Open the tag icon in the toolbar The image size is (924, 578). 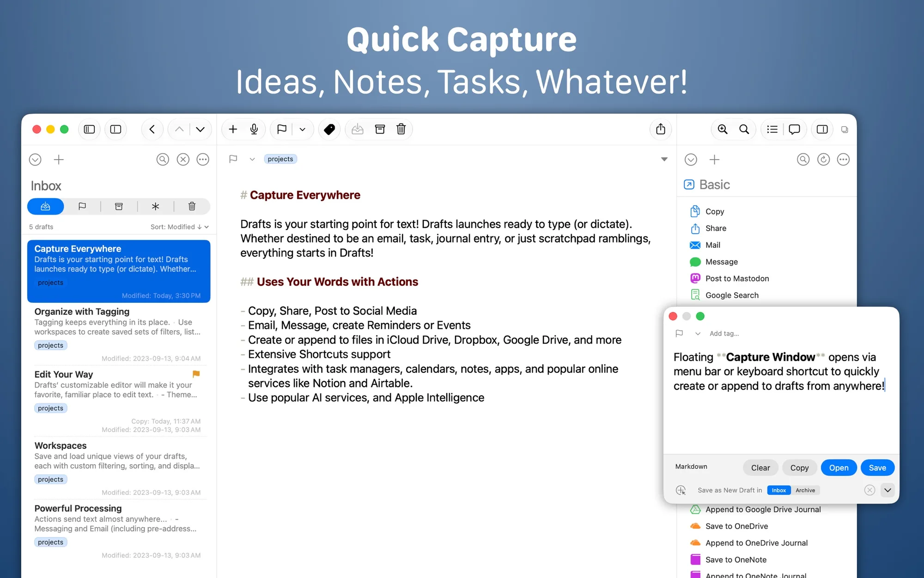click(329, 129)
